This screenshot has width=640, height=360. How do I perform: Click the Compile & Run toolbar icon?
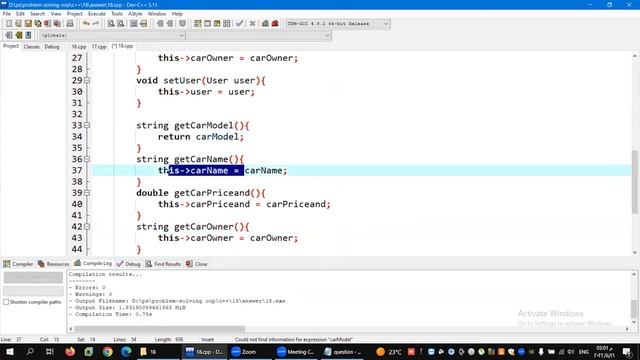(x=217, y=24)
